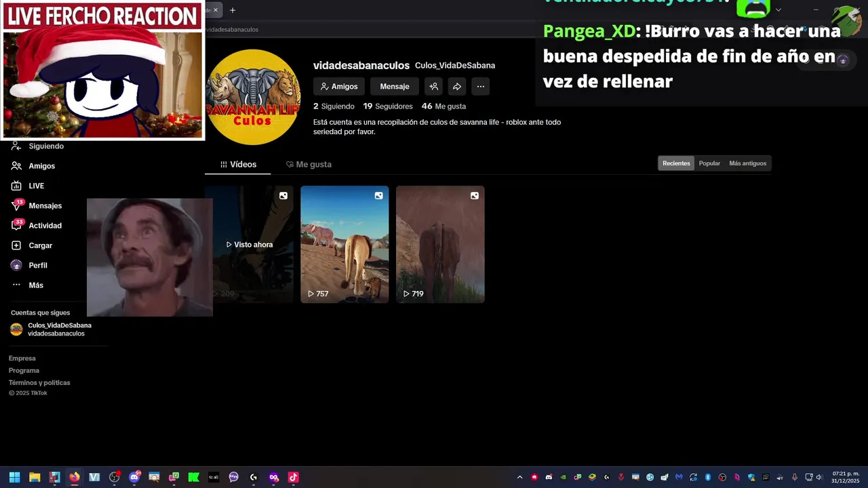Click the 2 Siguiendo count

(x=334, y=106)
